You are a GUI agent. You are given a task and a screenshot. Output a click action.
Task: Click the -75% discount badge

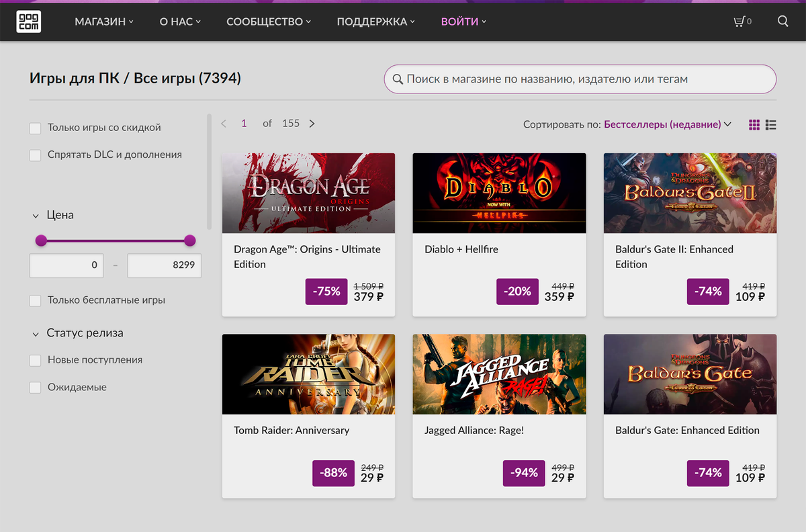(x=326, y=292)
